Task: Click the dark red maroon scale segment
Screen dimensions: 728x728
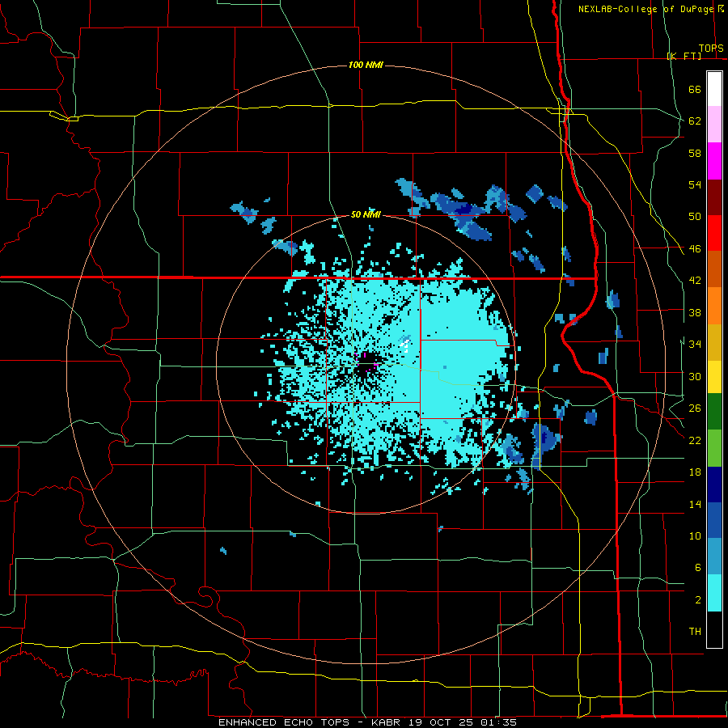Action: pyautogui.click(x=714, y=197)
